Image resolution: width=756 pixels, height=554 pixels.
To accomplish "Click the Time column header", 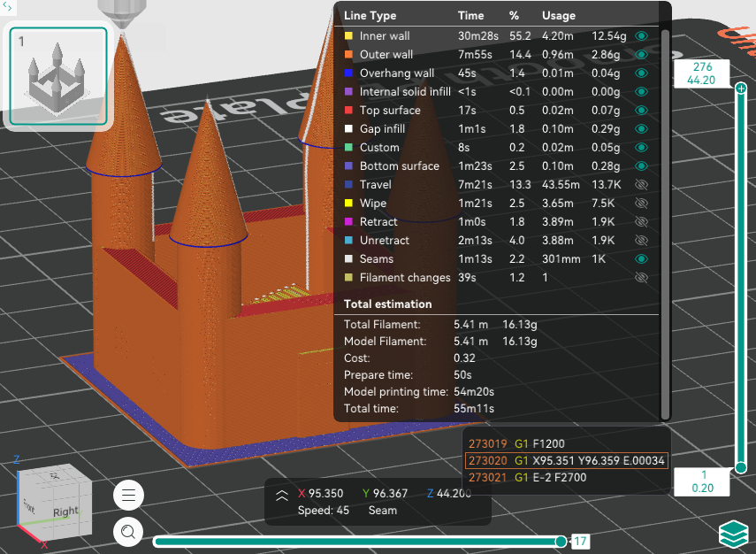I will (x=470, y=15).
